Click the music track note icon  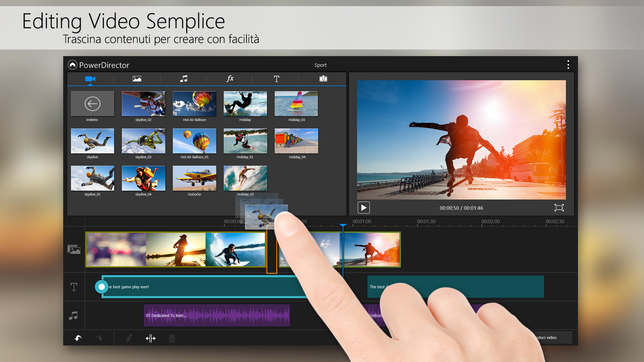tap(73, 315)
